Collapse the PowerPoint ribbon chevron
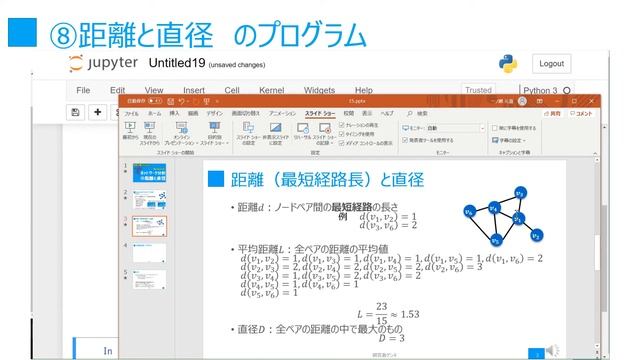 click(595, 153)
